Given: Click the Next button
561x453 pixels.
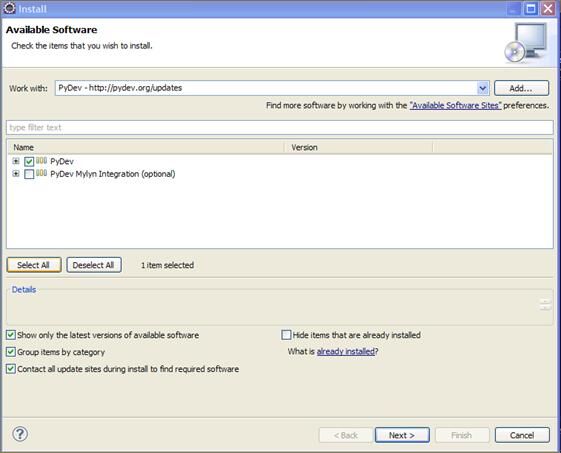Looking at the screenshot, I should point(402,435).
